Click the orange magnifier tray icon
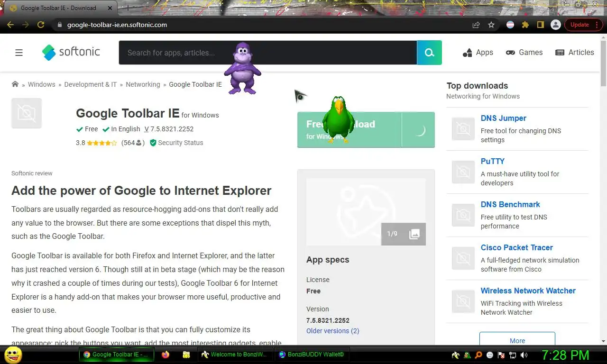The height and width of the screenshot is (364, 607). (x=478, y=355)
